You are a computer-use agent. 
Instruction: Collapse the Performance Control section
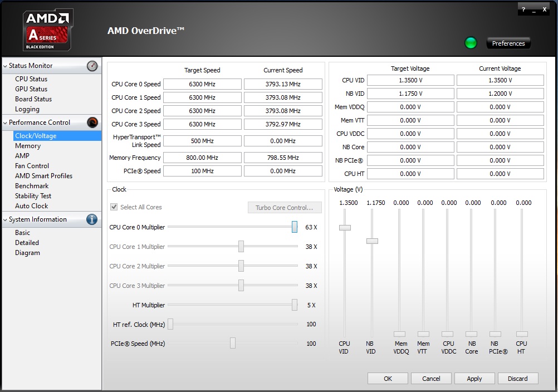pos(5,122)
